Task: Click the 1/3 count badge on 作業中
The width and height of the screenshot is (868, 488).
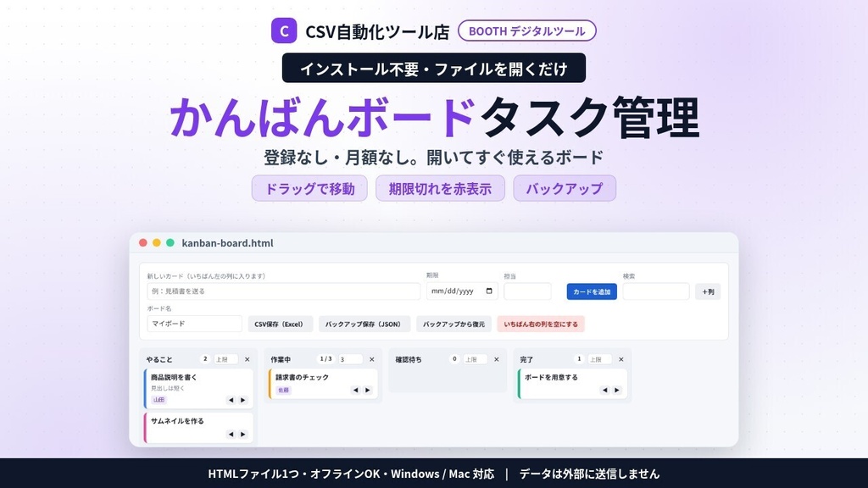Action: pos(326,359)
